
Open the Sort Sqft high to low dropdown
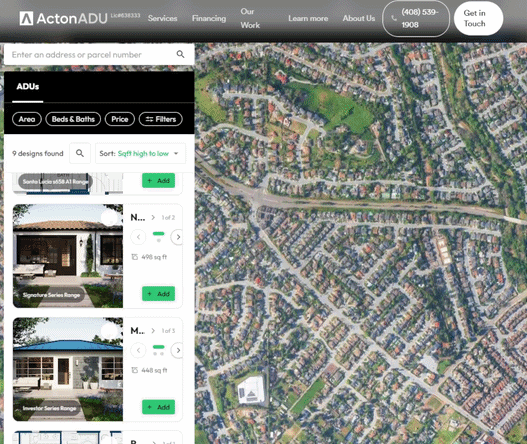140,153
